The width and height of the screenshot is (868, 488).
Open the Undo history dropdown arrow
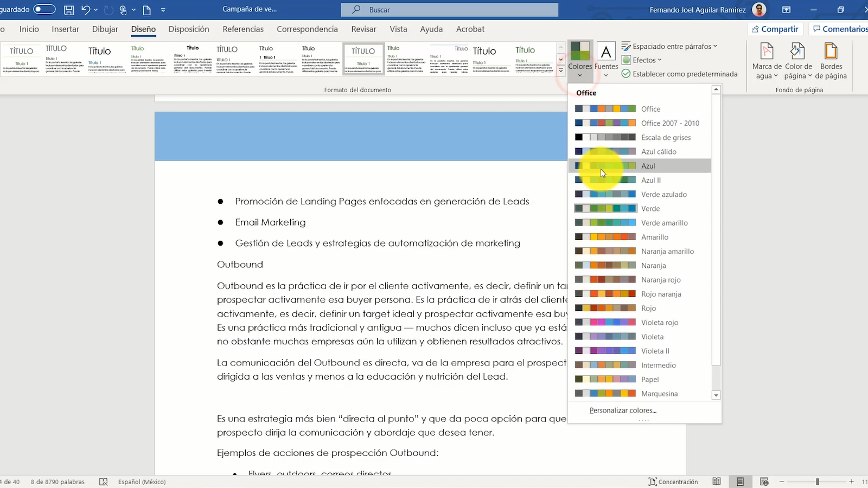pos(96,10)
